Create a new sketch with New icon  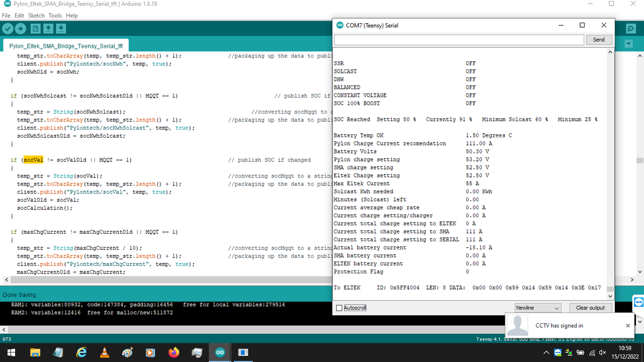click(x=36, y=29)
